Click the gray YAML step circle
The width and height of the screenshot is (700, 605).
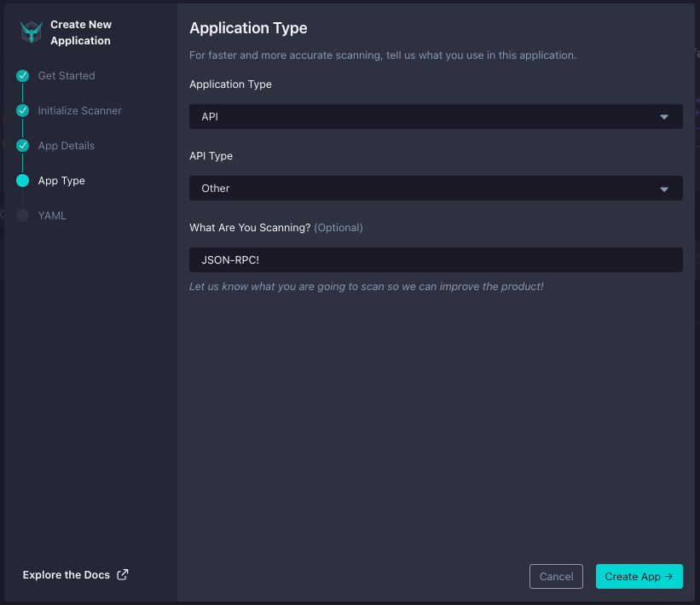click(x=22, y=216)
